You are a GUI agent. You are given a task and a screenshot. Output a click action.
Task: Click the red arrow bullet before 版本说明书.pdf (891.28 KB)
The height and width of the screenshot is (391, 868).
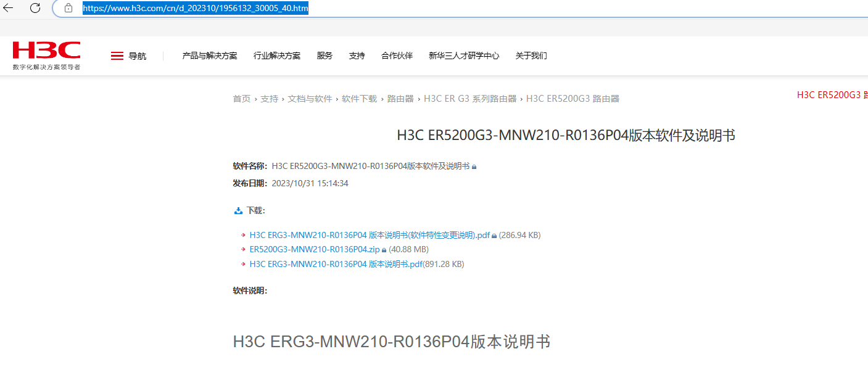point(244,264)
